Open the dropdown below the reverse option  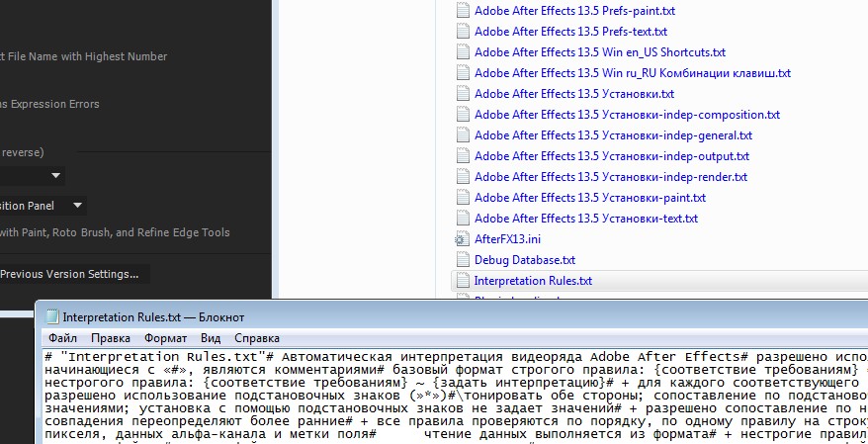pos(32,175)
